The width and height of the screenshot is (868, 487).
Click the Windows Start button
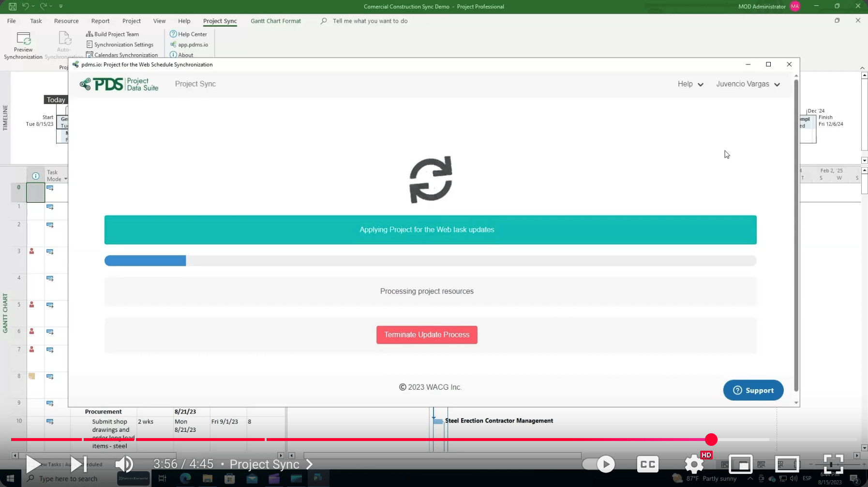coord(10,478)
